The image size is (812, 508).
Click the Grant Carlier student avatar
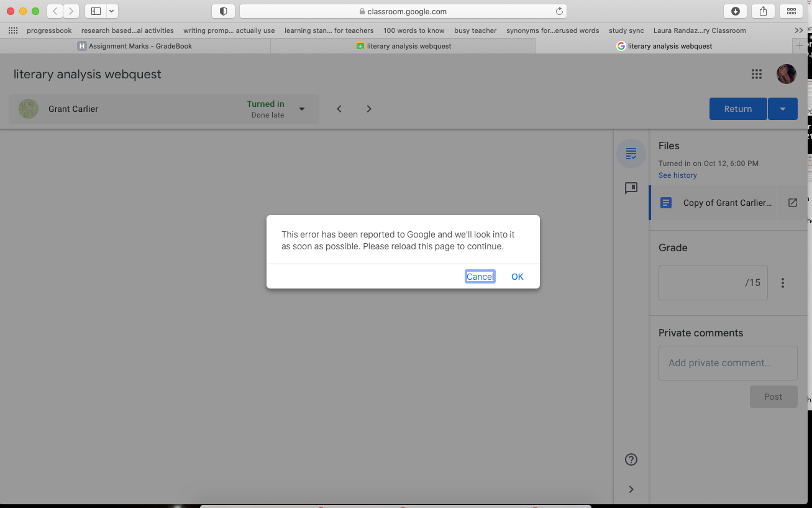29,109
